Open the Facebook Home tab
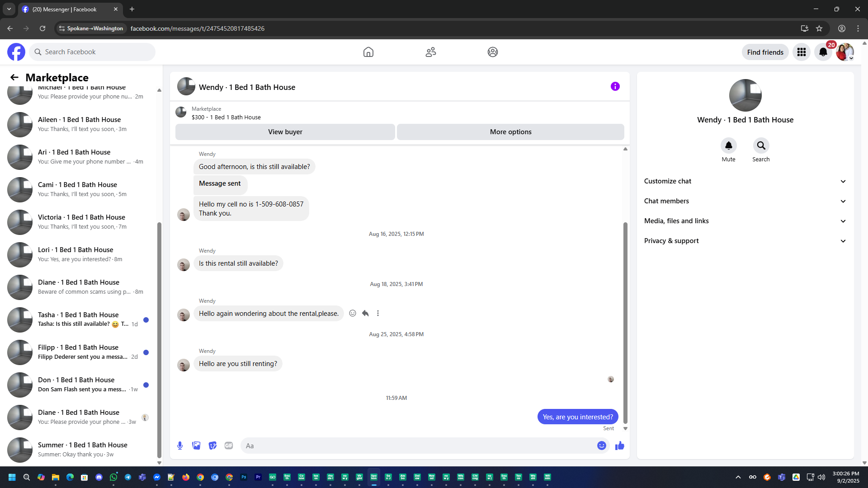Viewport: 868px width, 488px height. pos(368,52)
